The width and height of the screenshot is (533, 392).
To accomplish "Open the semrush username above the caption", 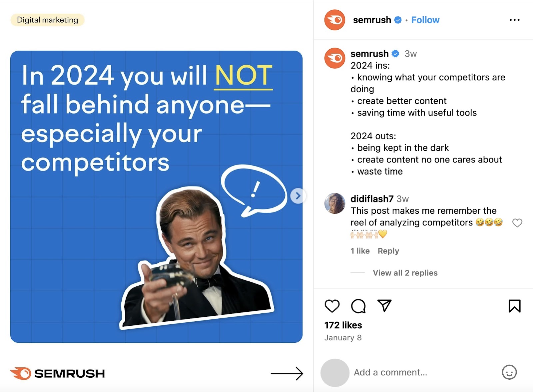I will (x=369, y=54).
